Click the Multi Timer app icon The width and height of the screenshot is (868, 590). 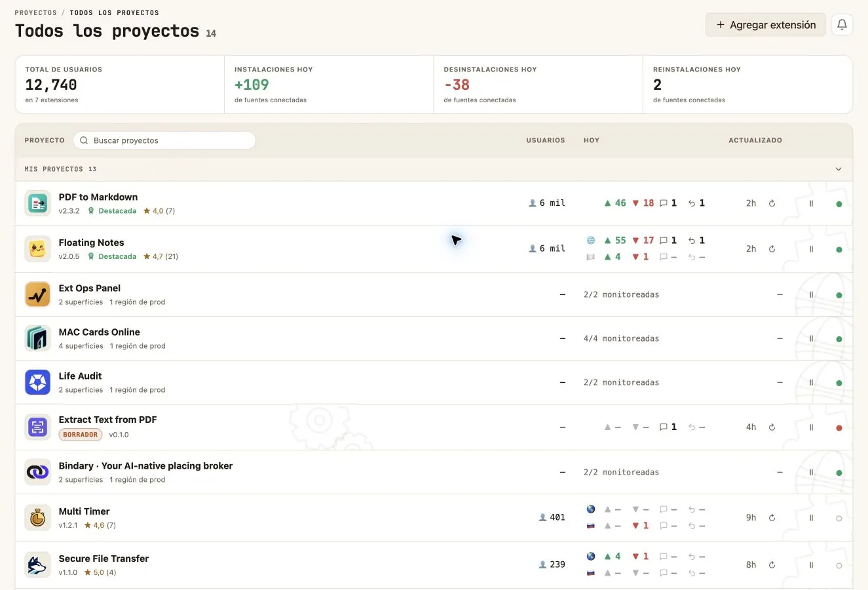click(37, 518)
